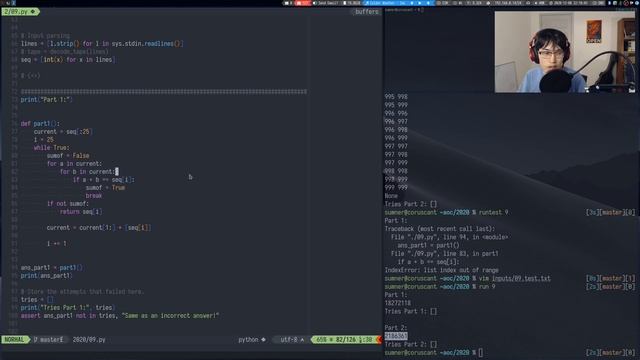
Task: Click the if not sumof: line
Action: (x=67, y=204)
